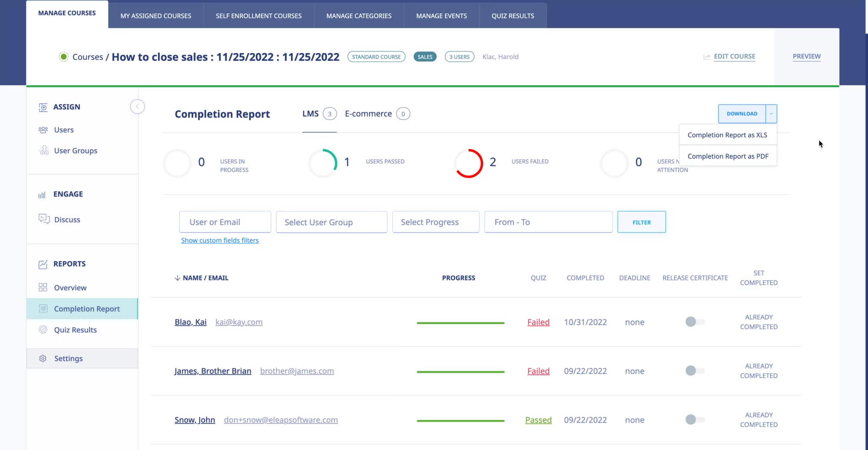Click the Download button

coord(742,114)
